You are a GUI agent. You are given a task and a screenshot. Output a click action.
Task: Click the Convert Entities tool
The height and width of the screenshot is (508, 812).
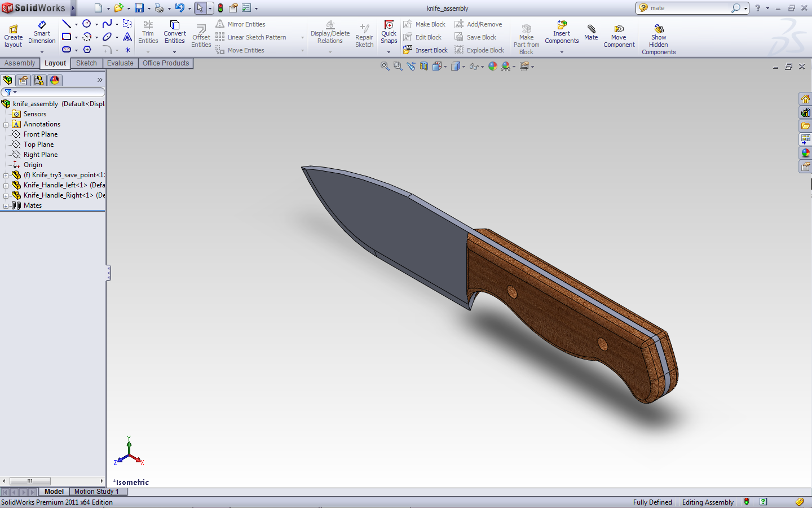[x=175, y=33]
